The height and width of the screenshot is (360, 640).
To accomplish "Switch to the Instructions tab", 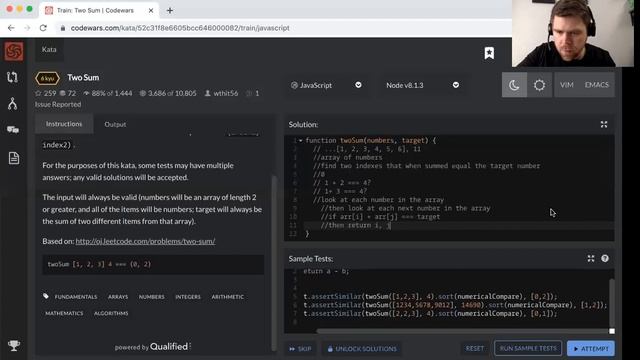I will pyautogui.click(x=64, y=124).
